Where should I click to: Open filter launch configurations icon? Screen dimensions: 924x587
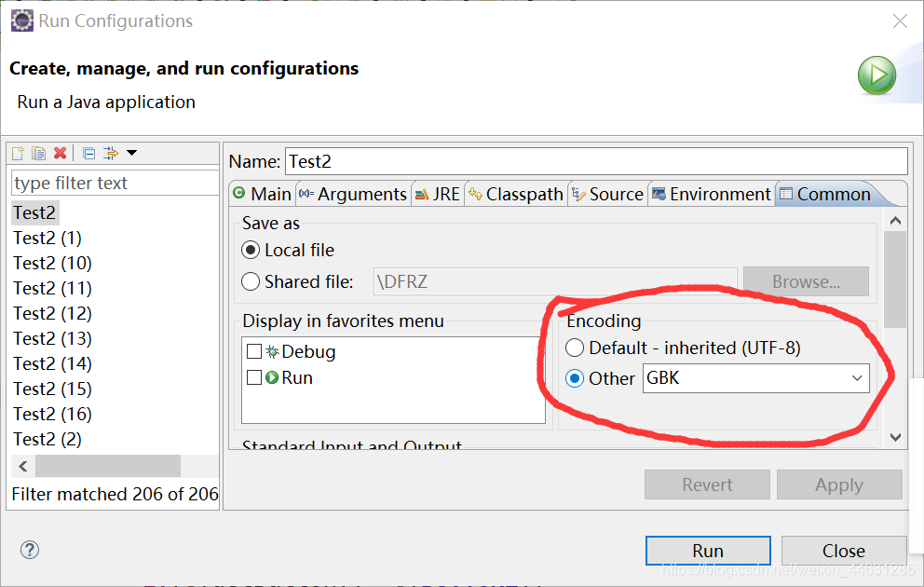click(x=111, y=153)
